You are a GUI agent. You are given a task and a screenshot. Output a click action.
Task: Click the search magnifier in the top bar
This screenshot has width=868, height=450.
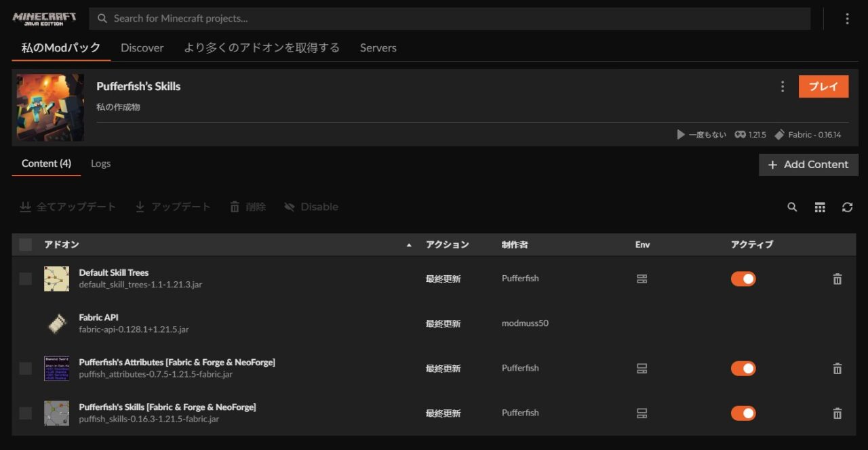pyautogui.click(x=102, y=19)
